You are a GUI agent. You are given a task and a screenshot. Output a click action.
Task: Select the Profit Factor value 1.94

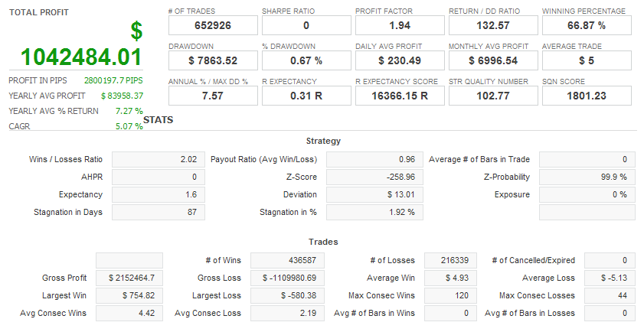click(x=400, y=25)
